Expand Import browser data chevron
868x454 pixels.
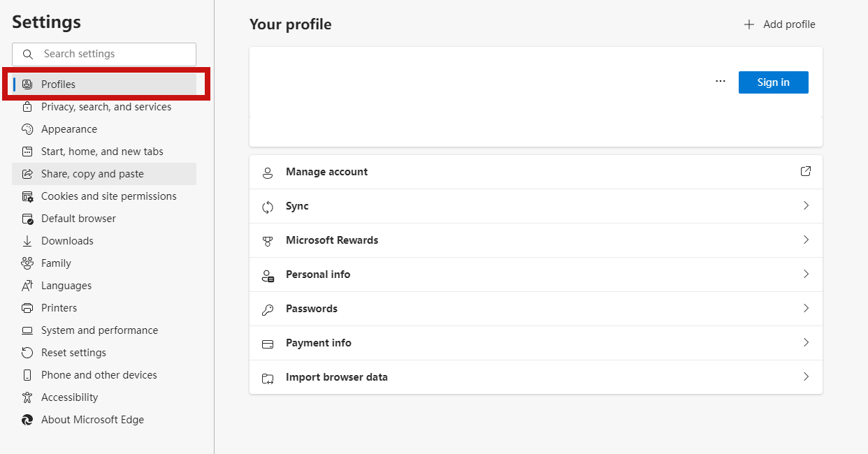click(x=806, y=376)
